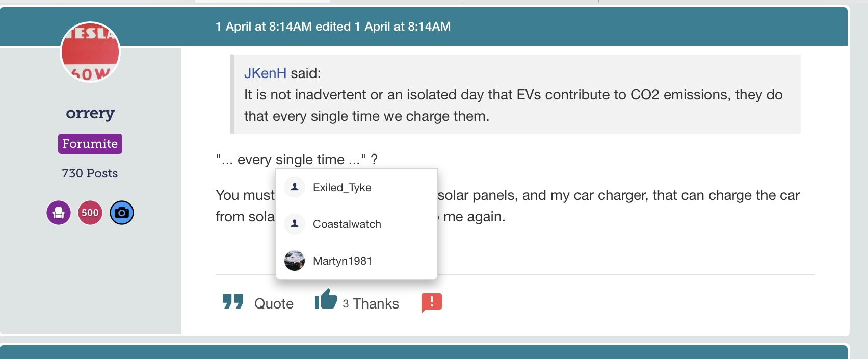Click the thumbs-up Thanks icon

point(326,299)
